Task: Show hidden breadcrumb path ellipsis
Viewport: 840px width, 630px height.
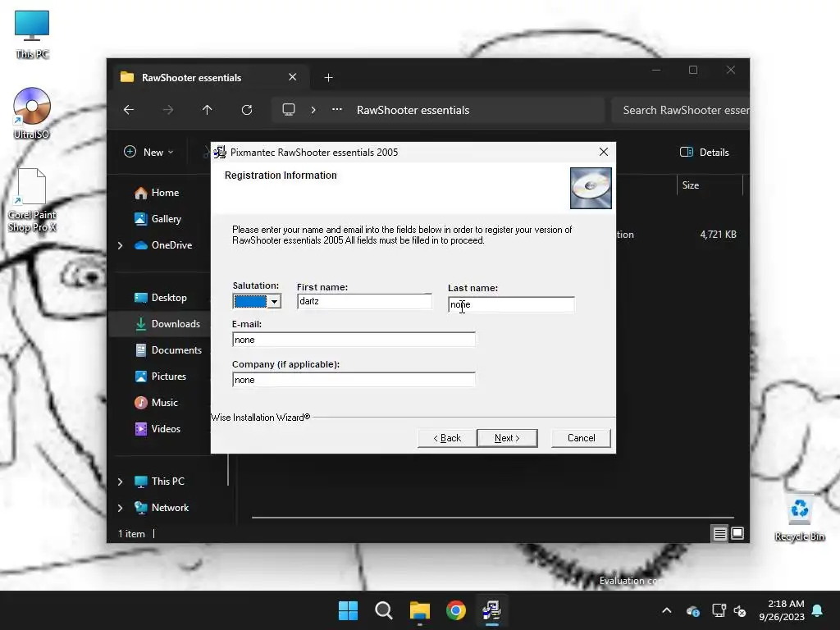Action: (337, 109)
